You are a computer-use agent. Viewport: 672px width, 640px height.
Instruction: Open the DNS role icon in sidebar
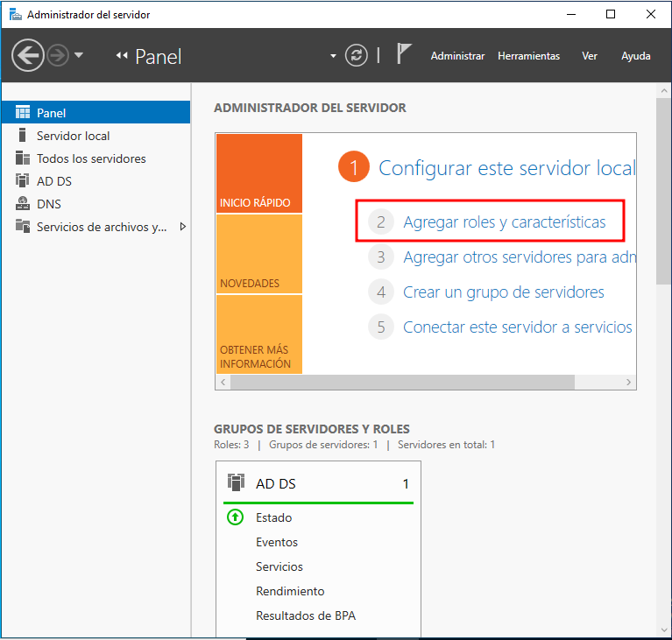22,204
